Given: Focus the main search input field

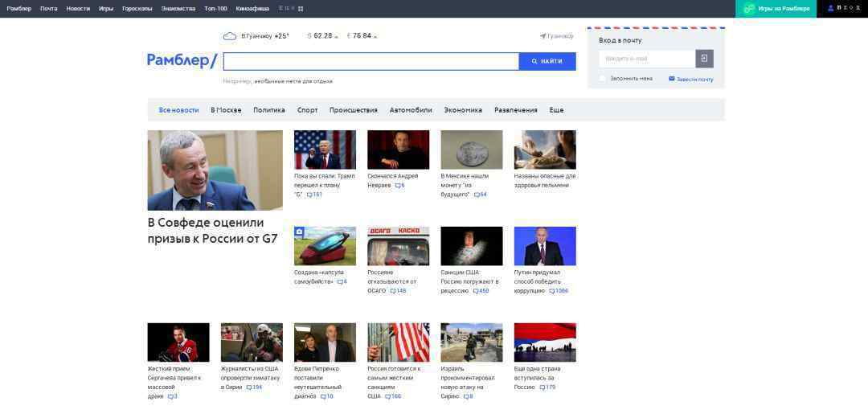Looking at the screenshot, I should tap(371, 61).
